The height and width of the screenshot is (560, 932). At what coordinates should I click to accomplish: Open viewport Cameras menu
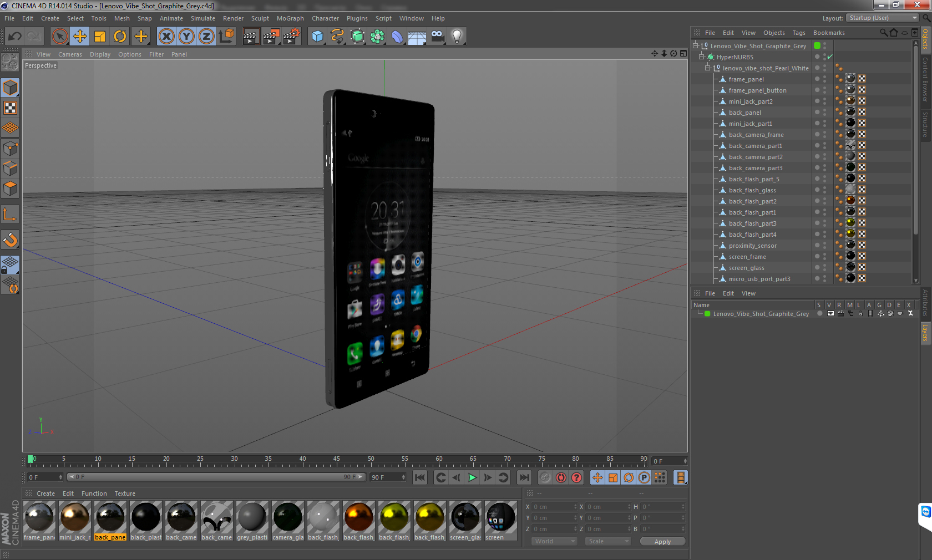(x=70, y=54)
